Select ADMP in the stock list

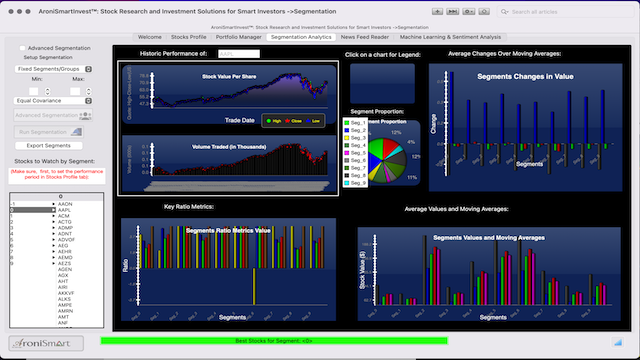(x=65, y=228)
